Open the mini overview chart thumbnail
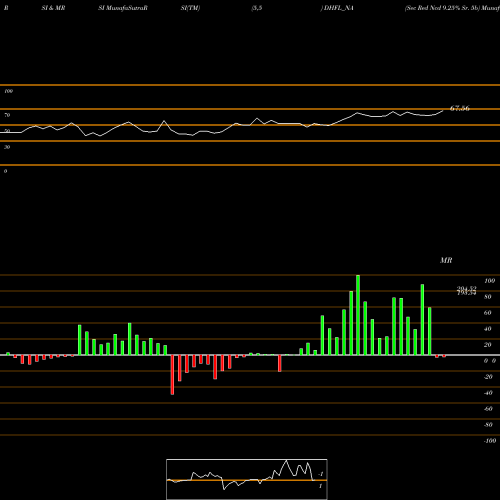 pos(247,479)
